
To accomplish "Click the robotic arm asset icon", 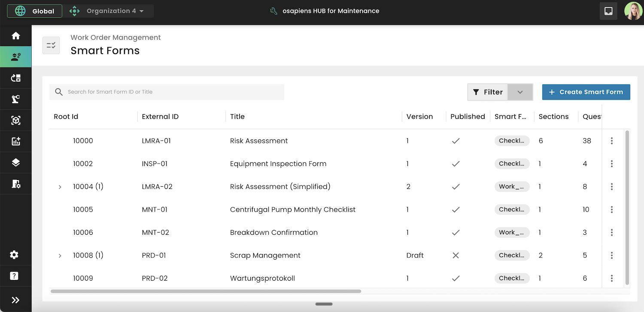I will (15, 99).
